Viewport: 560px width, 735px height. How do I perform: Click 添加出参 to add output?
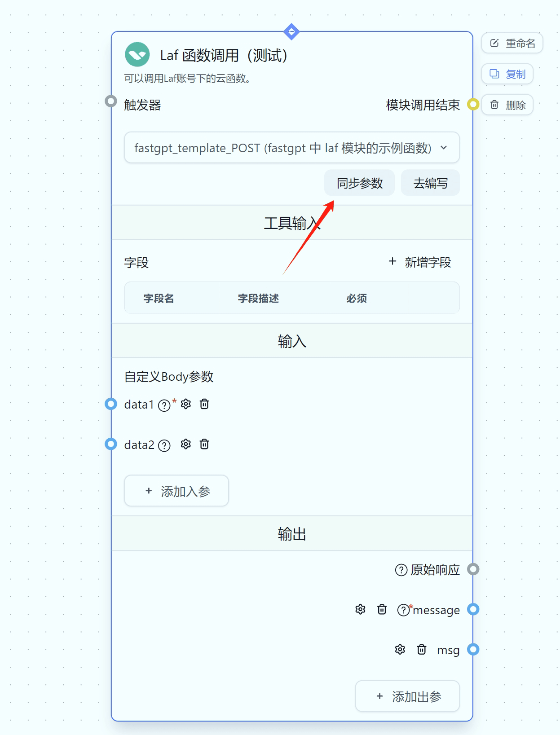coord(407,696)
